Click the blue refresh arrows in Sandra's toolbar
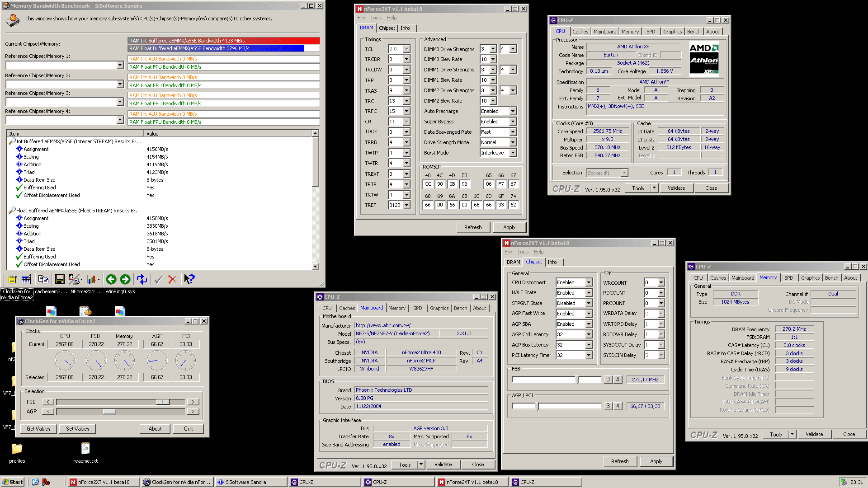The height and width of the screenshot is (488, 868). [142, 280]
